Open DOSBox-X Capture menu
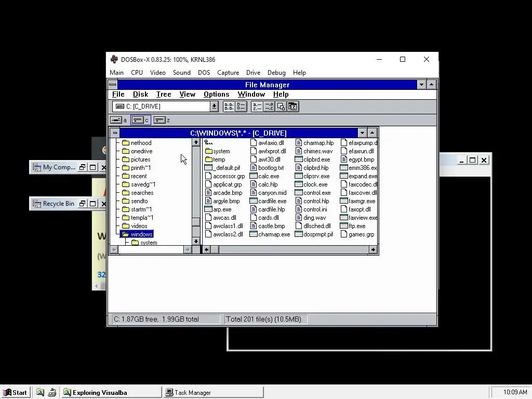Image resolution: width=532 pixels, height=399 pixels. coord(228,73)
